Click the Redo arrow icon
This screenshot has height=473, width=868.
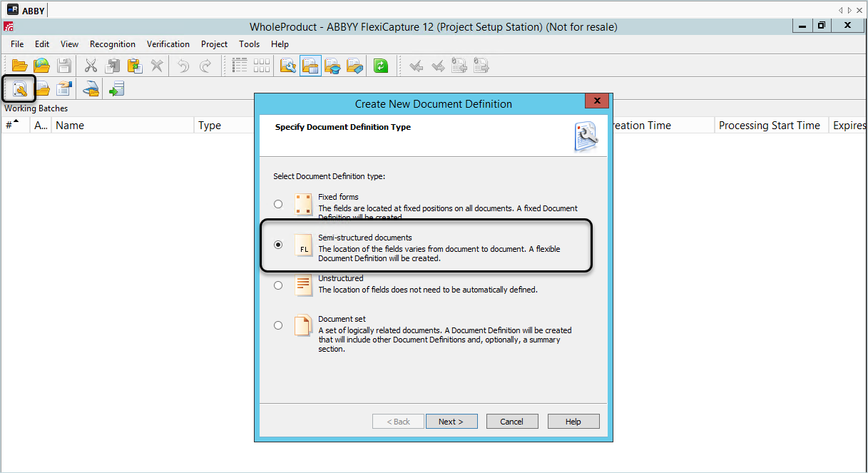pos(205,66)
